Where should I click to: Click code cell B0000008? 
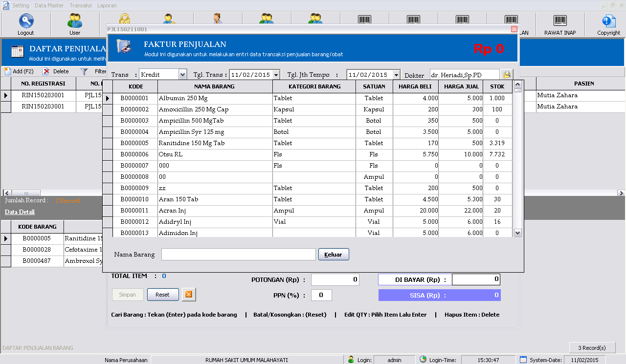[x=135, y=177]
